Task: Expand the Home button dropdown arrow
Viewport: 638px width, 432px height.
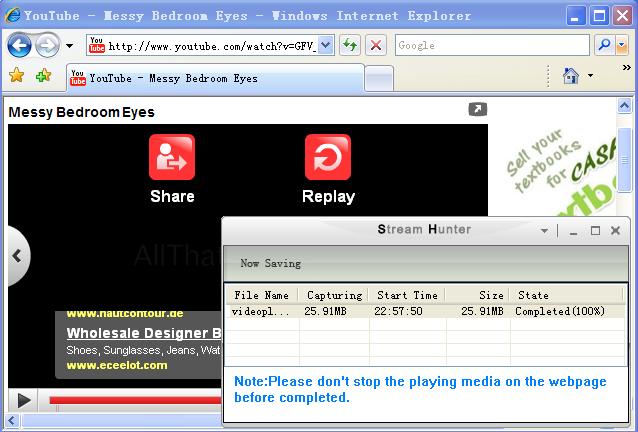Action: pos(590,75)
